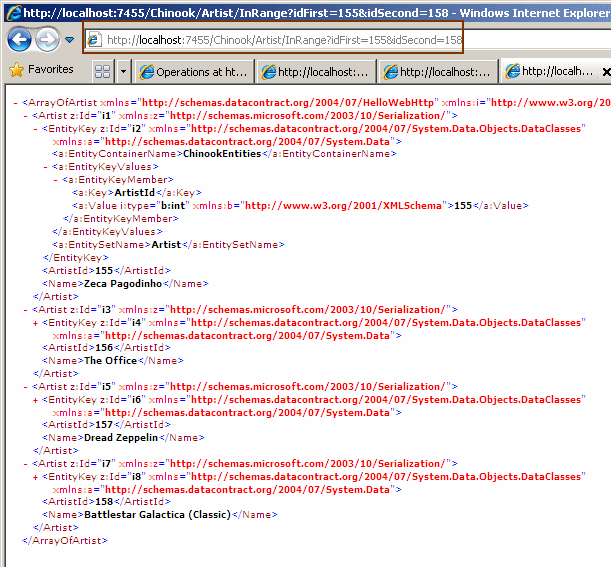Click the name 'Zeca Pagodinho'
Viewport: 611px width, 567px height.
[x=123, y=284]
